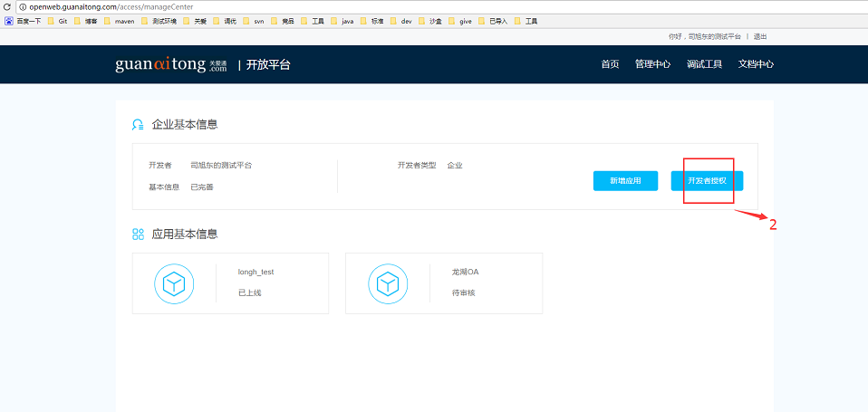Viewport: 868px width, 412px height.
Task: Click the 企业 developer type value
Action: 455,166
